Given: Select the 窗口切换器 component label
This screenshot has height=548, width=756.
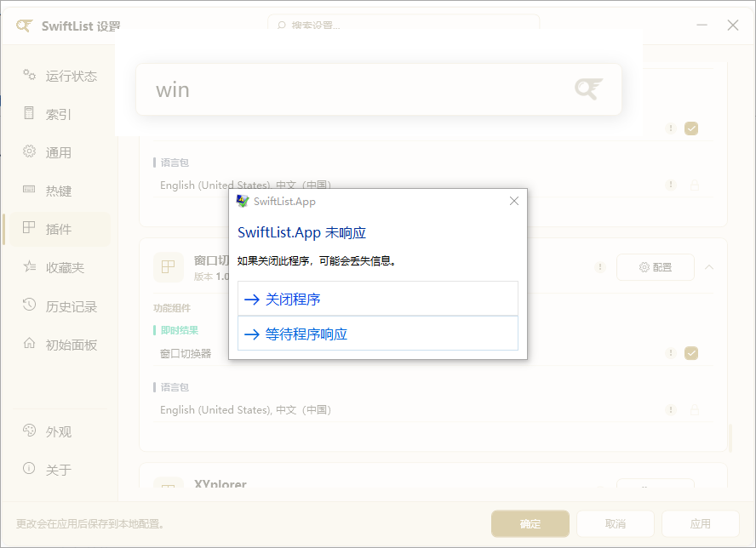Looking at the screenshot, I should (x=186, y=353).
